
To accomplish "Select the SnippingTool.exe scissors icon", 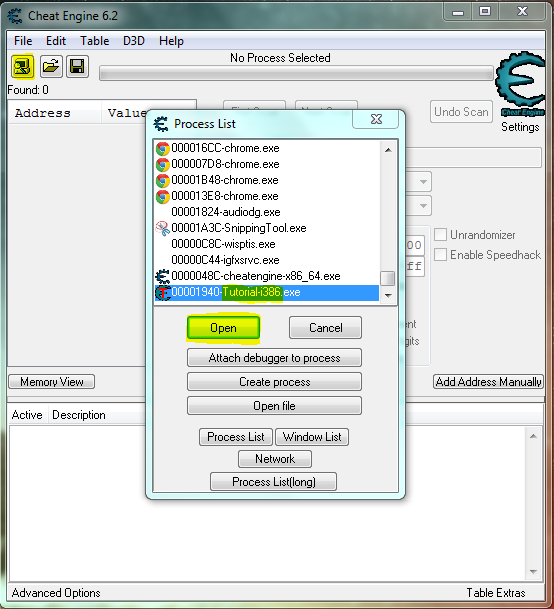I will pos(163,228).
